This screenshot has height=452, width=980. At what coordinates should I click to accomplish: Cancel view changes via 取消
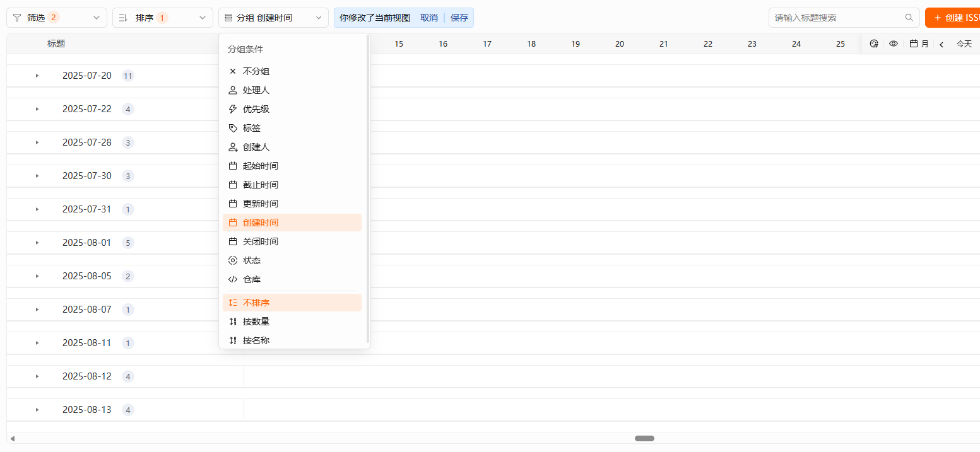[x=429, y=18]
